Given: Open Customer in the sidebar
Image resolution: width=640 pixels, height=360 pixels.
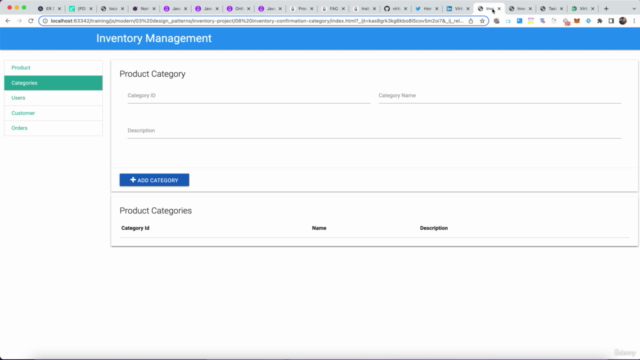Looking at the screenshot, I should (x=53, y=113).
